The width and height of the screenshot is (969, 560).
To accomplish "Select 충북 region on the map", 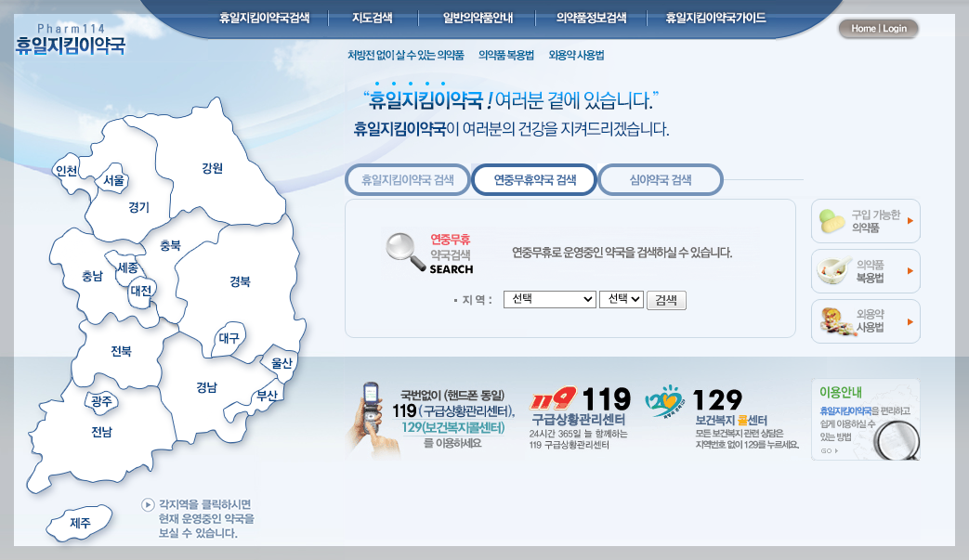I will (x=170, y=245).
